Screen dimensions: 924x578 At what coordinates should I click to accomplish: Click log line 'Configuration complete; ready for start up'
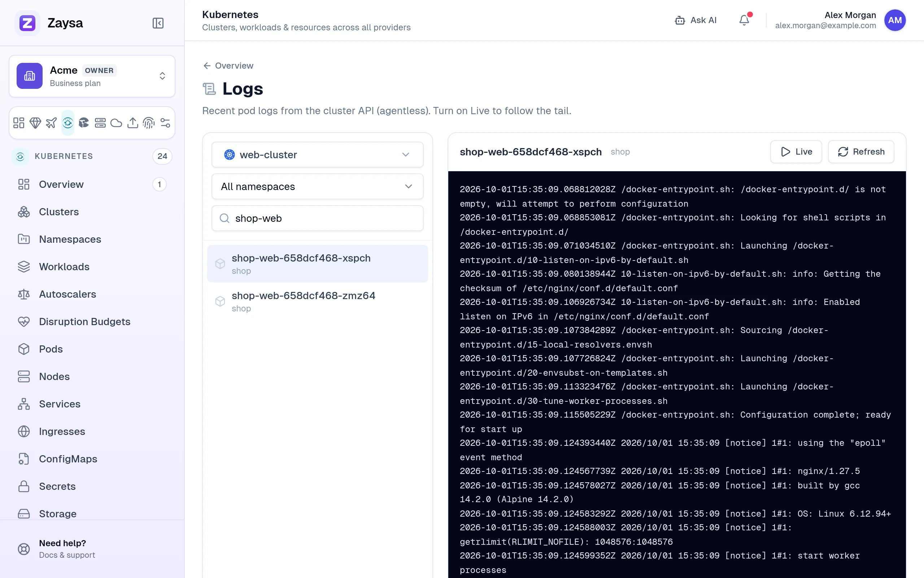(x=675, y=422)
